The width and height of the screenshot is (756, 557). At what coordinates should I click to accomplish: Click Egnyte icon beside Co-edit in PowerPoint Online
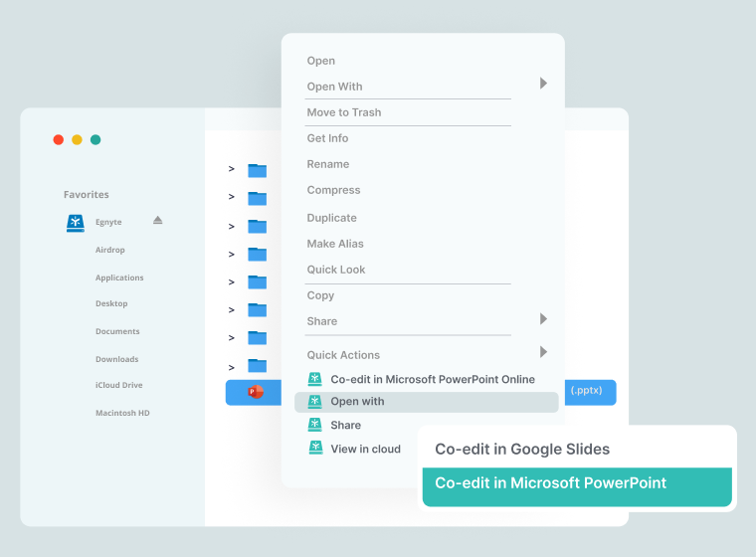[x=314, y=379]
